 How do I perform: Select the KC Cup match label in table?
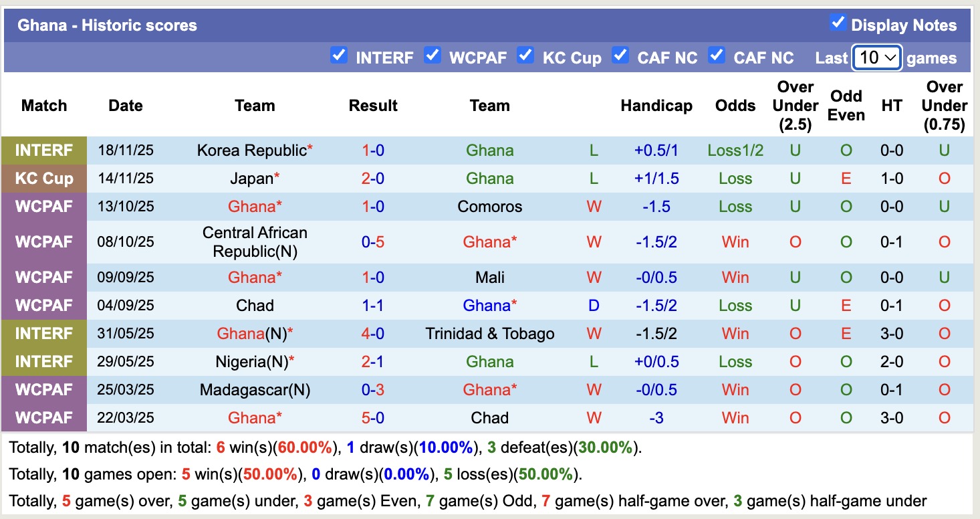(x=44, y=179)
